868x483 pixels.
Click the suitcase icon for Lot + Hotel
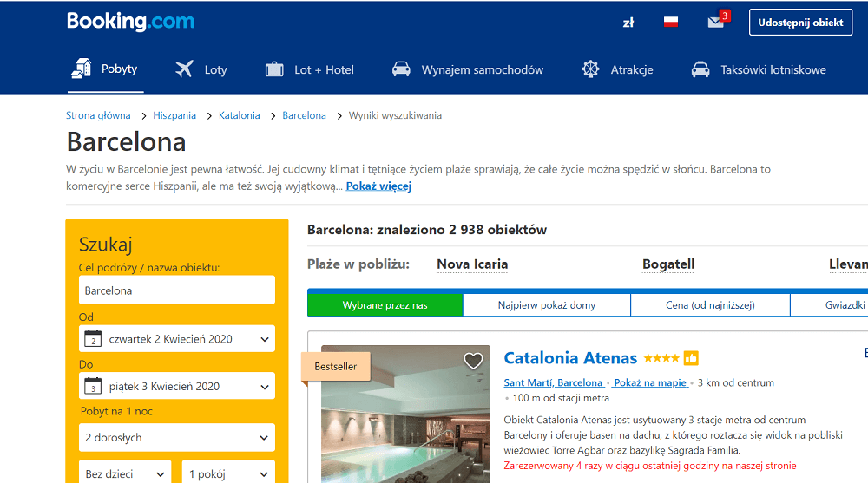[x=274, y=69]
